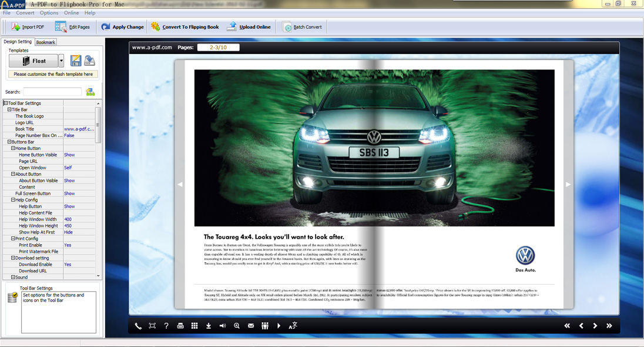
Task: Go to the next page using the bottom arrow
Action: [x=595, y=326]
